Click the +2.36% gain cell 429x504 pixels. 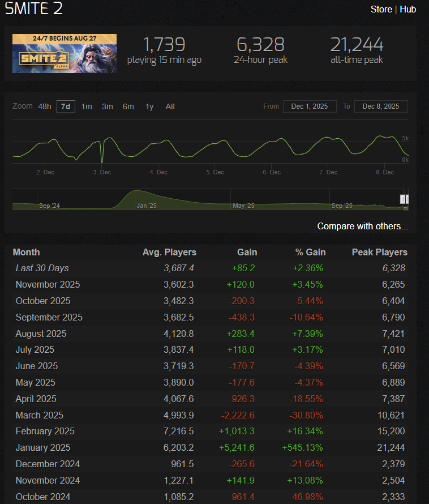(308, 268)
